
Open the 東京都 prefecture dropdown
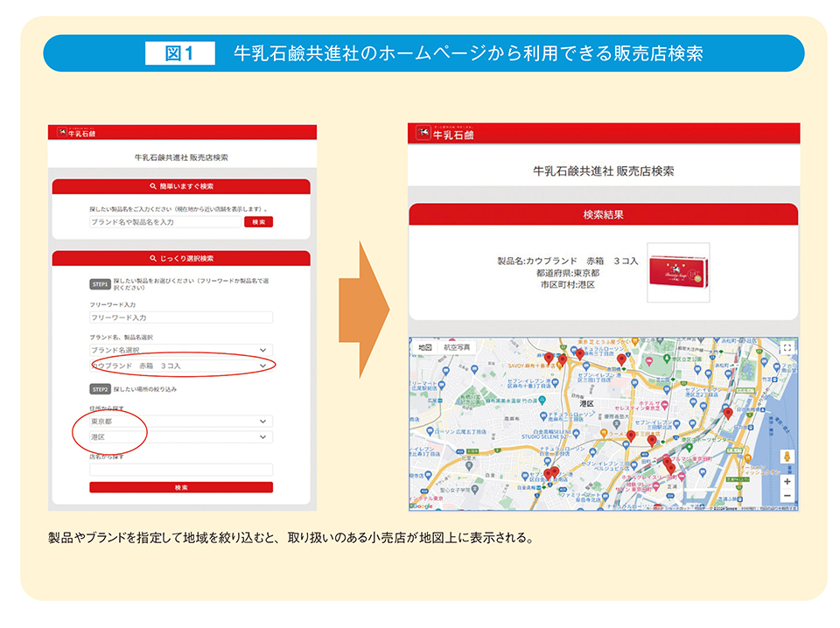(x=181, y=422)
